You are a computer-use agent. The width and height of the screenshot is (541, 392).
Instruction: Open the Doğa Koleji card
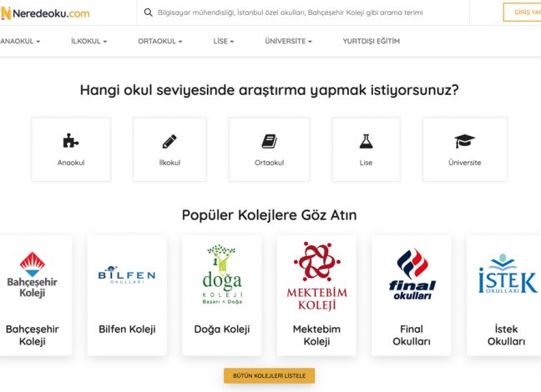tap(222, 295)
